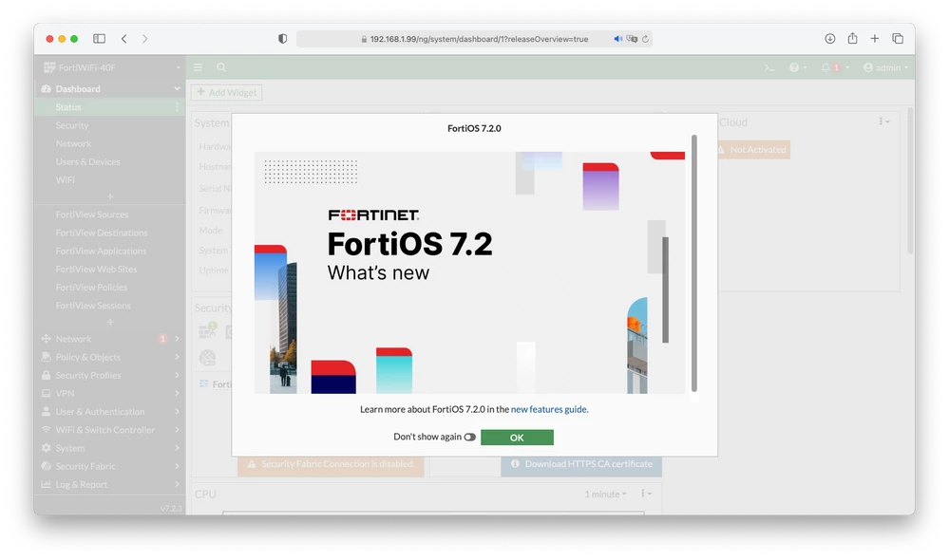Viewport: 949px width, 560px height.
Task: Open the CPU 1 minute interval dropdown
Action: click(x=605, y=495)
